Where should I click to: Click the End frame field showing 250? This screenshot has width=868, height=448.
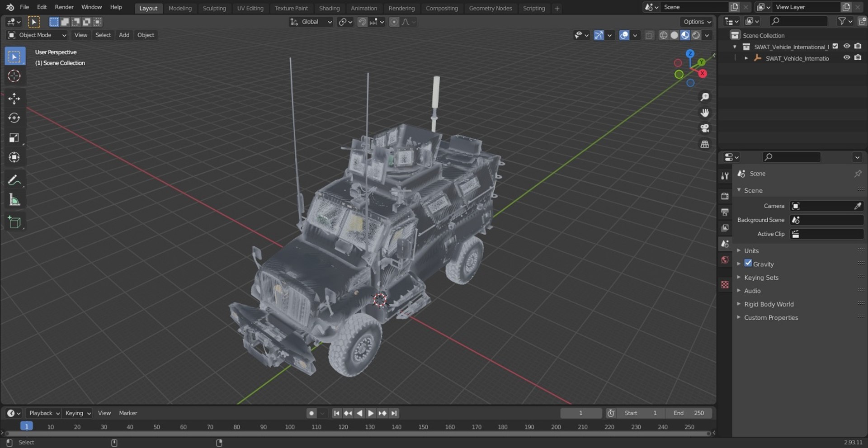(689, 413)
